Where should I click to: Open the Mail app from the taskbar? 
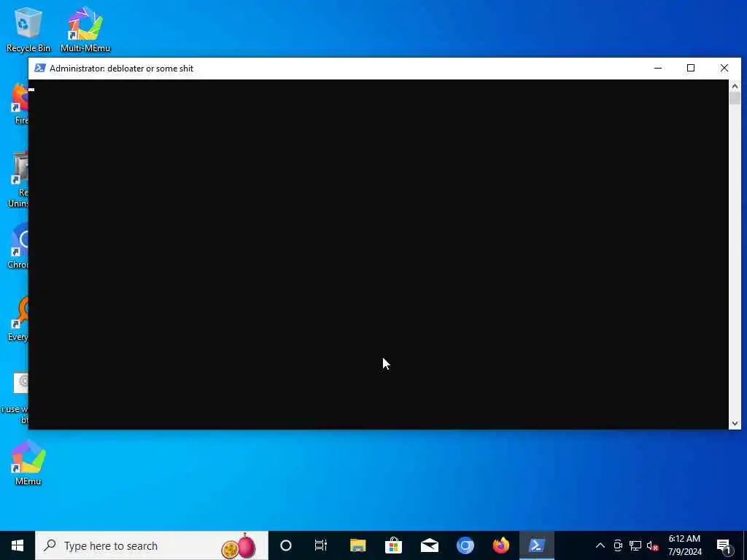429,545
